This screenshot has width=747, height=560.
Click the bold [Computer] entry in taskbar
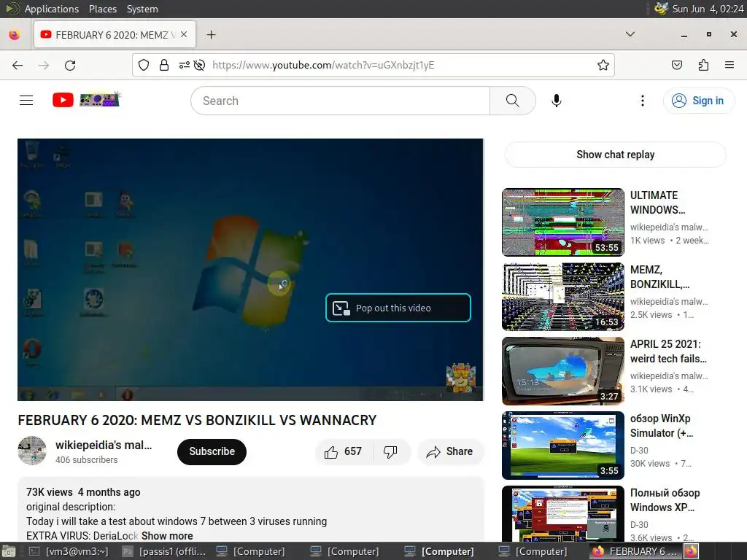[x=438, y=551]
